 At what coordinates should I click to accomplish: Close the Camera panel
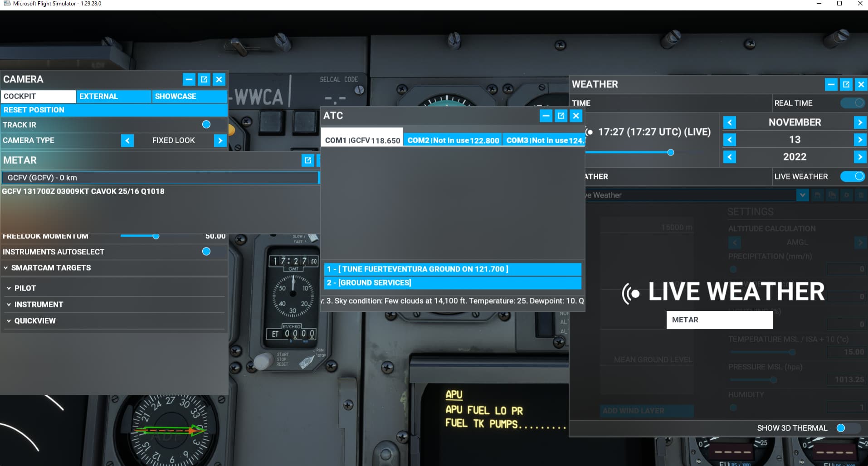pos(219,79)
